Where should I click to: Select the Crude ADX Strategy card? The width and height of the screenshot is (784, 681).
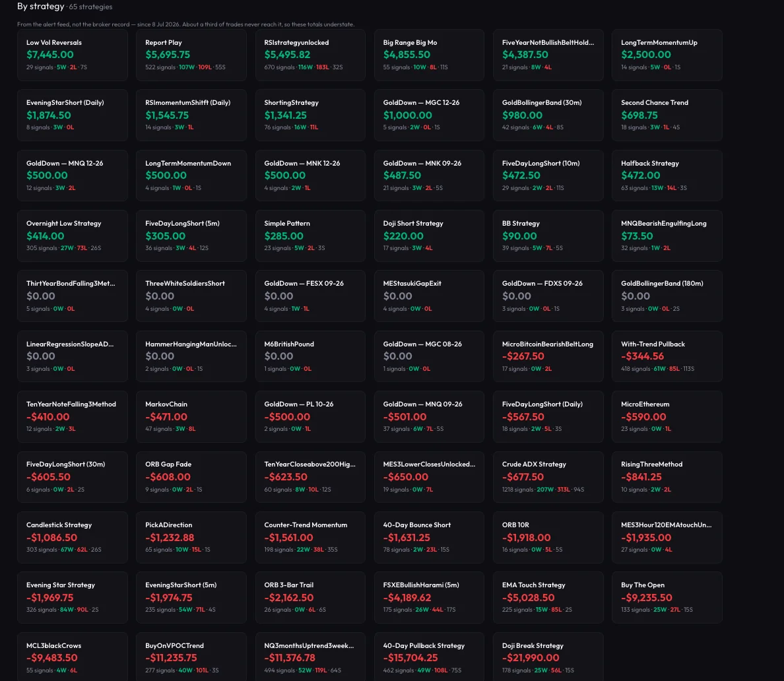[x=548, y=477]
